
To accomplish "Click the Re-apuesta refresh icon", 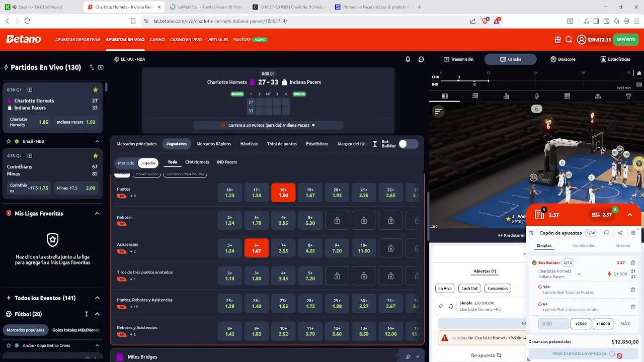I will point(499,355).
